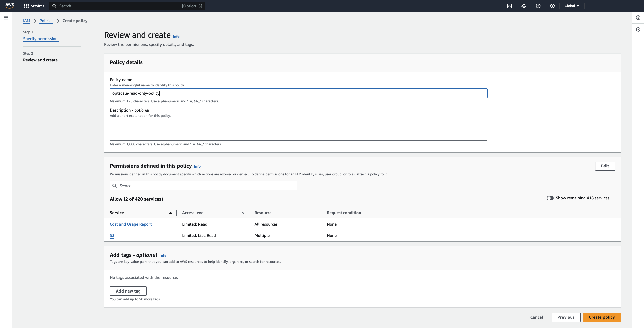
Task: Select Review and create step
Action: point(40,60)
